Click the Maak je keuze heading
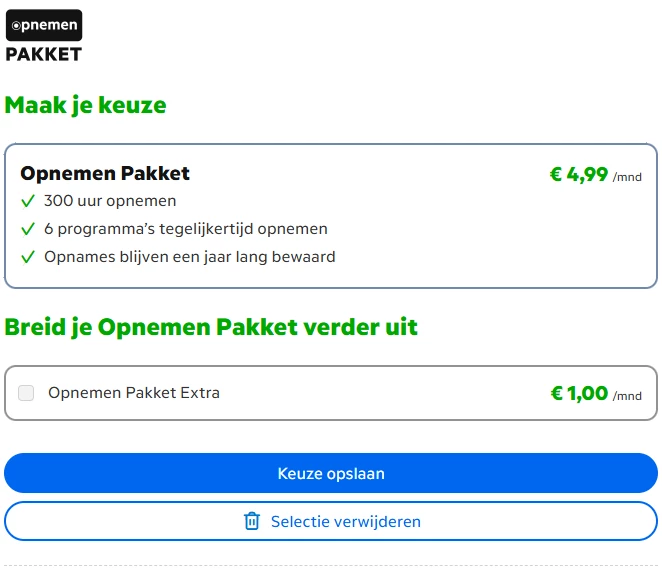The width and height of the screenshot is (662, 588). pyautogui.click(x=86, y=105)
